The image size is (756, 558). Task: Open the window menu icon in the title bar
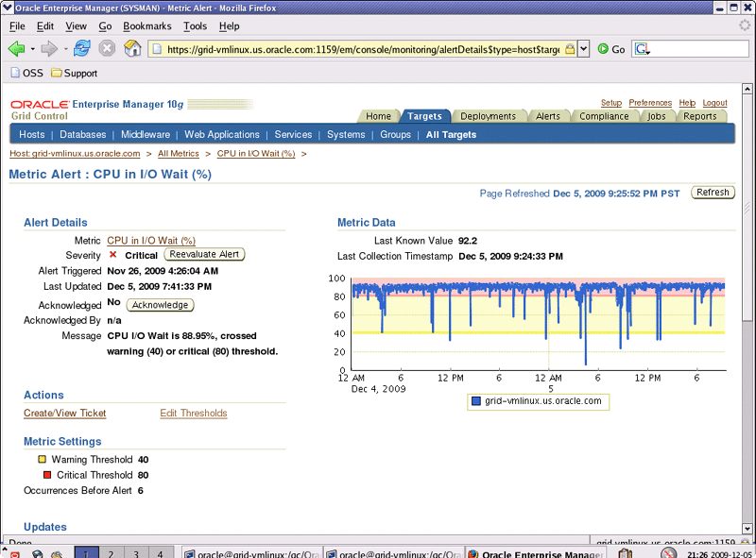click(x=8, y=8)
